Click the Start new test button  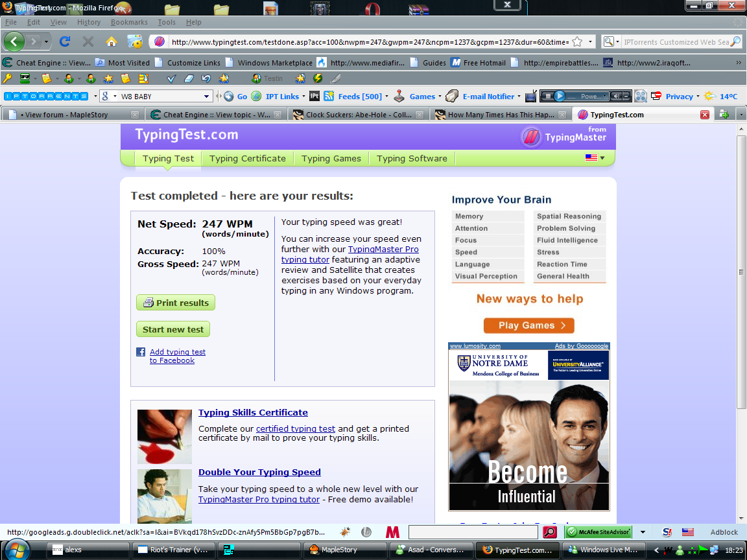[x=173, y=329]
